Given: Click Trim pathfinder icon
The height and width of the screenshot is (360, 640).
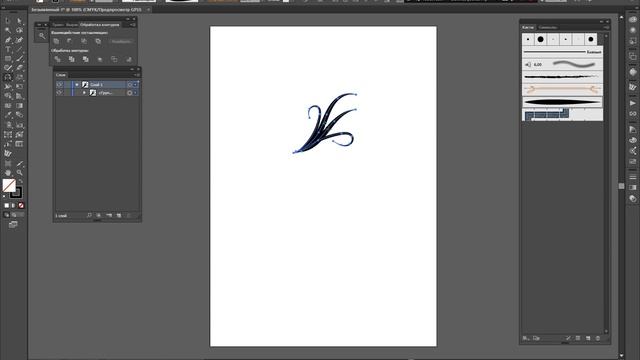Looking at the screenshot, I should tap(71, 59).
